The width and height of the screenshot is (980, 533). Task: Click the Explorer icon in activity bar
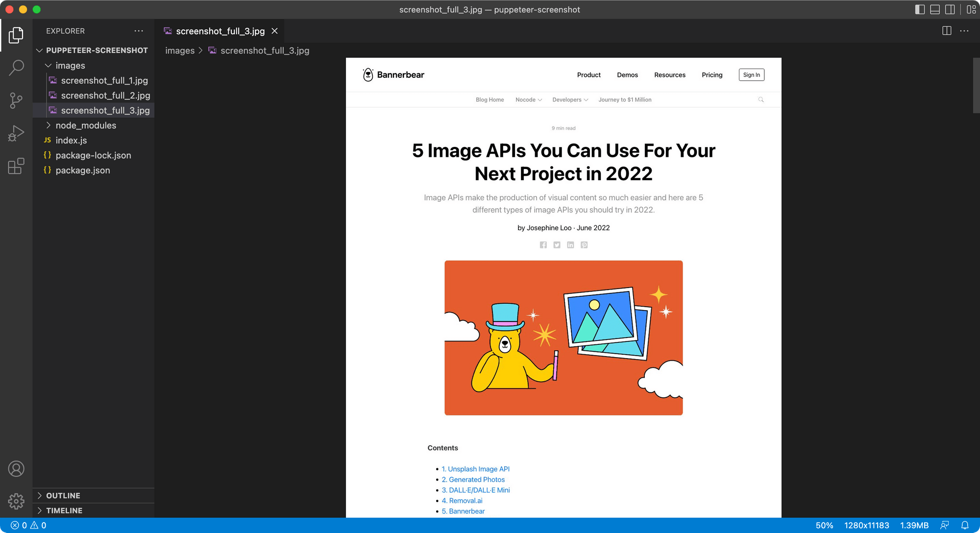16,35
